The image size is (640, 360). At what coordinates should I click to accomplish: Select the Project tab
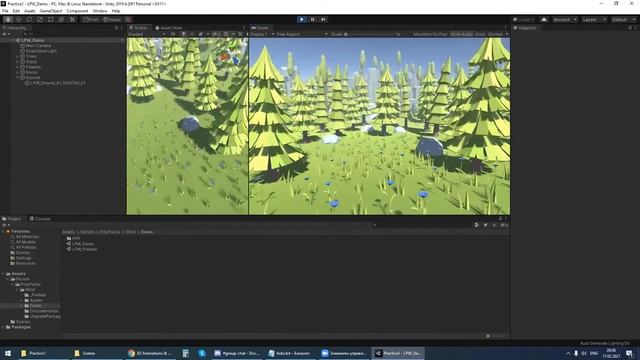pyautogui.click(x=12, y=219)
